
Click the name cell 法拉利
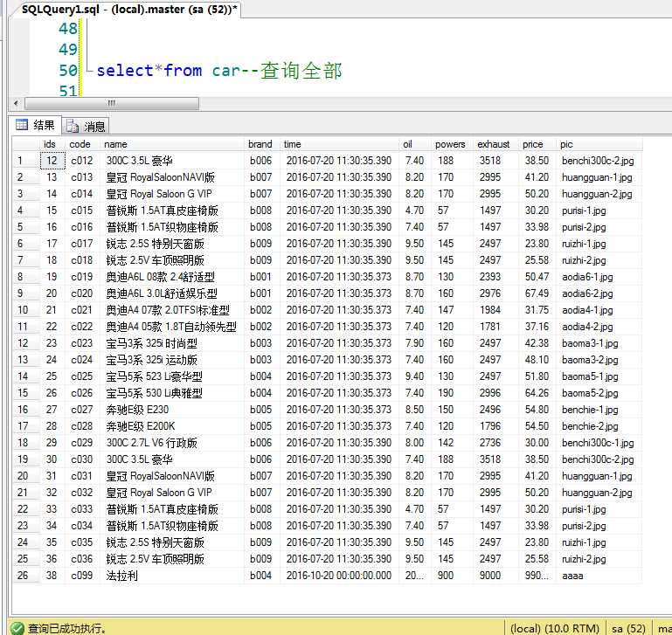tap(172, 576)
